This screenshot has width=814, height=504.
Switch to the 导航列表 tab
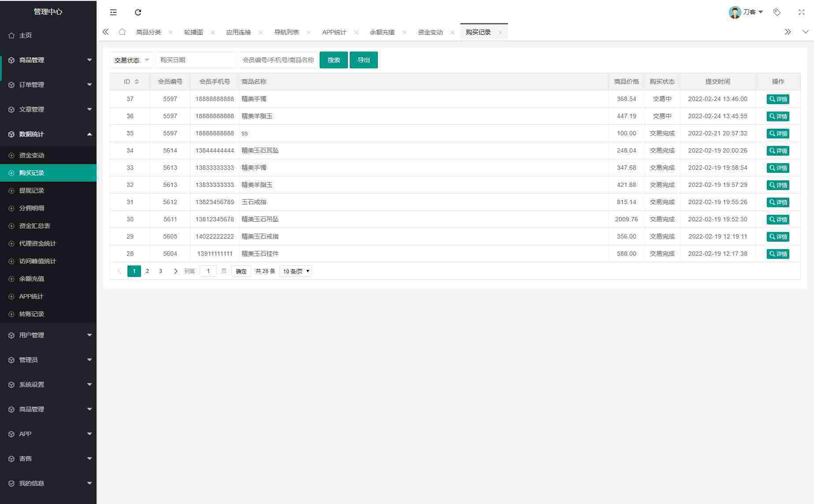click(287, 32)
